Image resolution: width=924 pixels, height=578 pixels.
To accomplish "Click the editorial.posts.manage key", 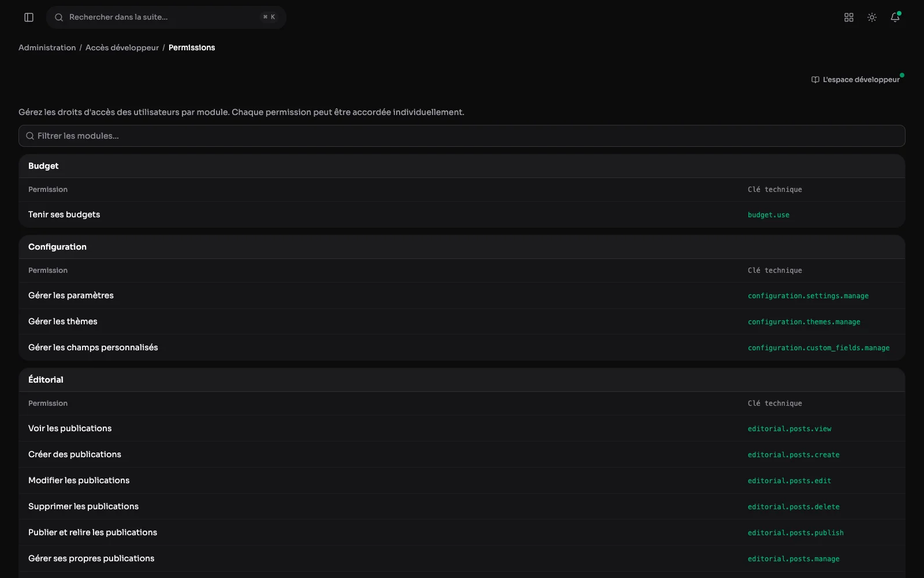I will [793, 559].
